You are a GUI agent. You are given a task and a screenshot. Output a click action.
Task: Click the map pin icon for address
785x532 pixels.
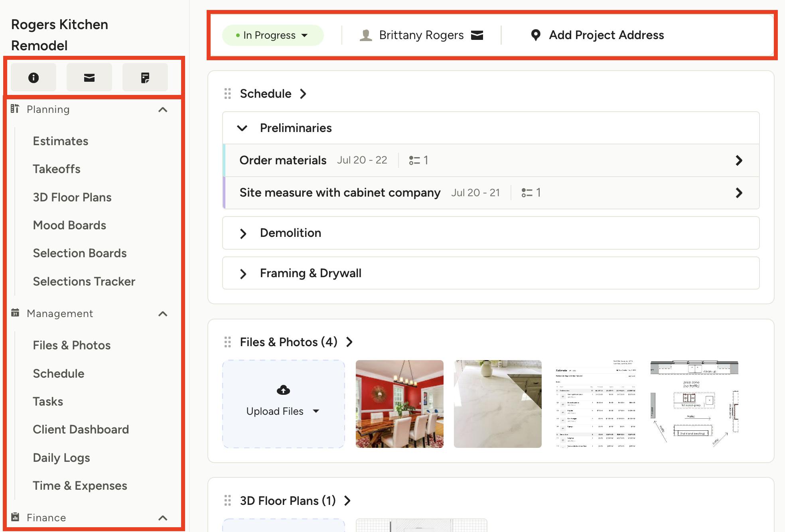tap(536, 35)
